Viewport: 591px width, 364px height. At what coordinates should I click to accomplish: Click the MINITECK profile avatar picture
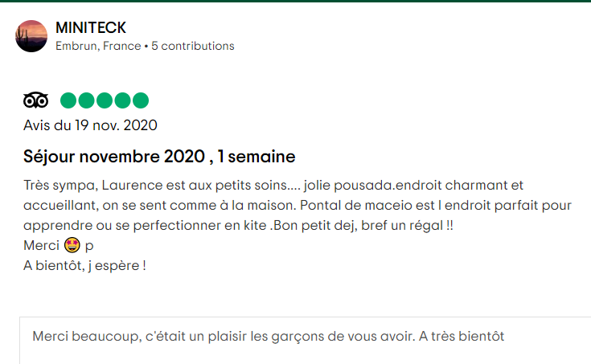point(31,36)
